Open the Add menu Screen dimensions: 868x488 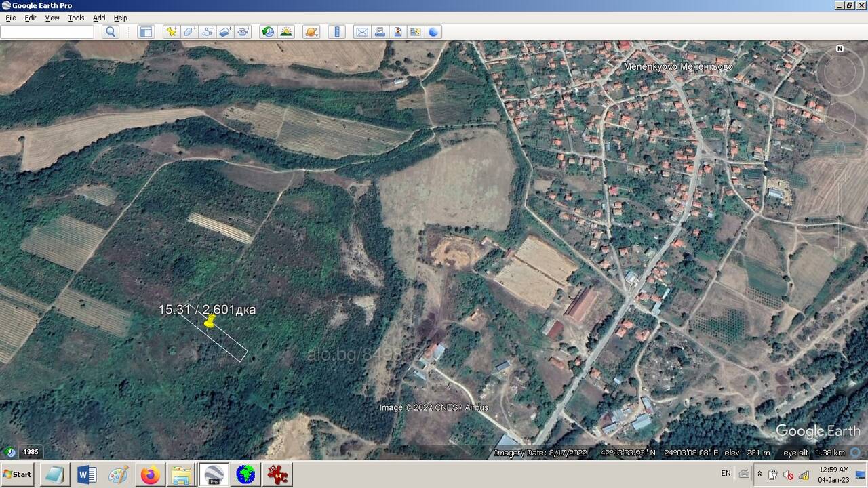[99, 18]
